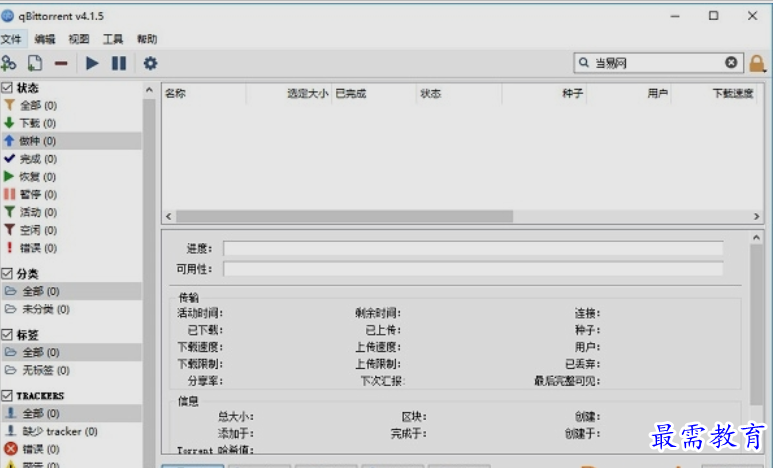The image size is (773, 468).
Task: Toggle the TRACKERS filter checkbox
Action: point(7,396)
